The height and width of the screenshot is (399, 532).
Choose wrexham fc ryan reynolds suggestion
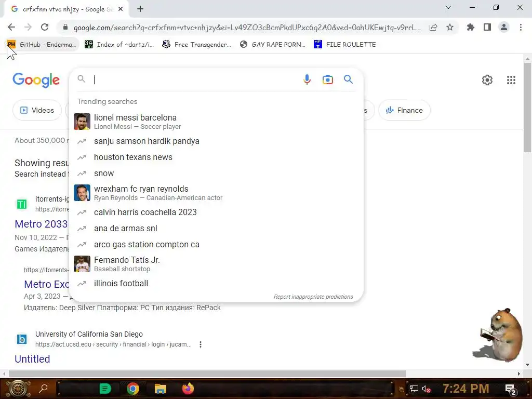pyautogui.click(x=216, y=193)
